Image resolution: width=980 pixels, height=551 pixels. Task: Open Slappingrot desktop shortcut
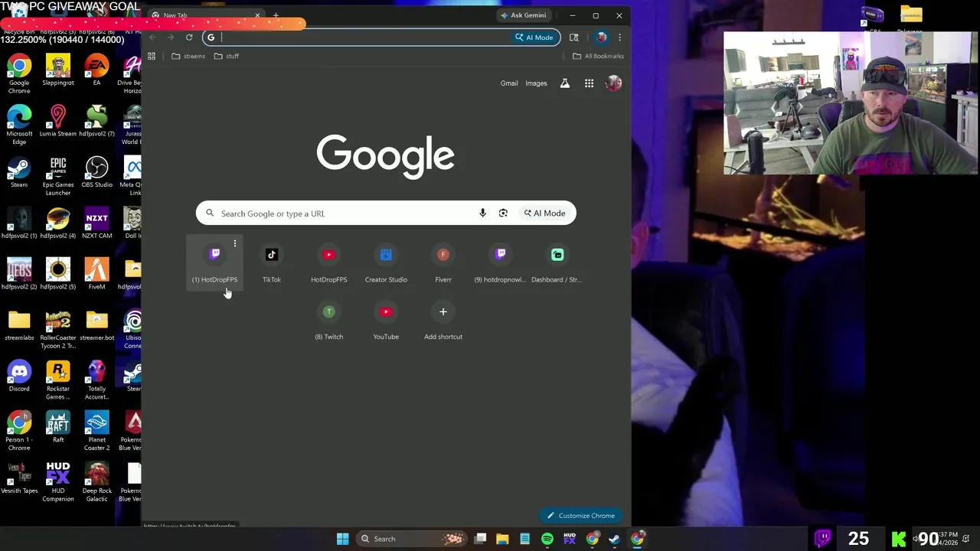click(x=58, y=70)
